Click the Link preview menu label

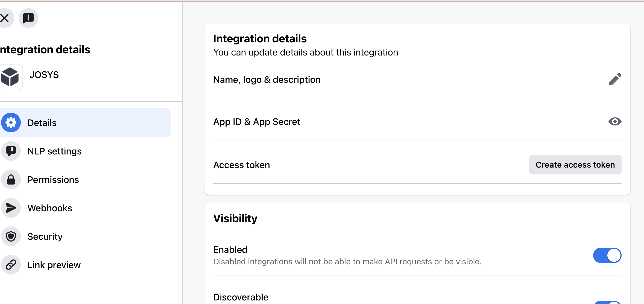point(54,265)
